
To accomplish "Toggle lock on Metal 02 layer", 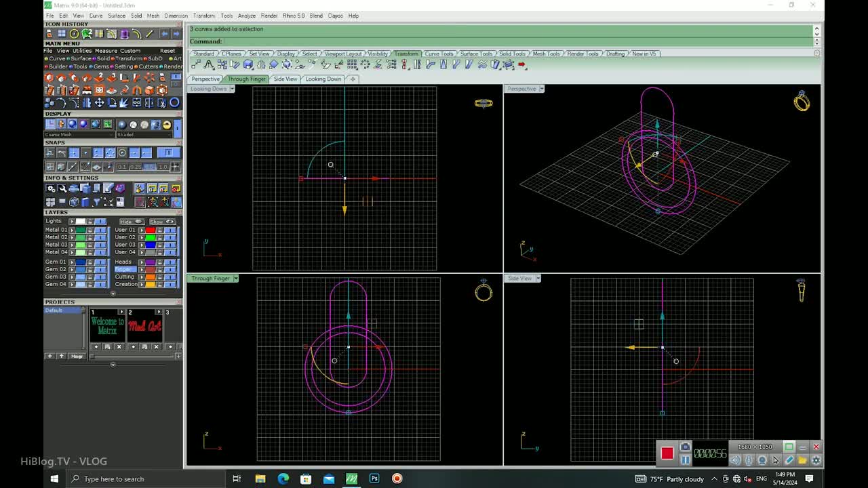I will 90,238.
